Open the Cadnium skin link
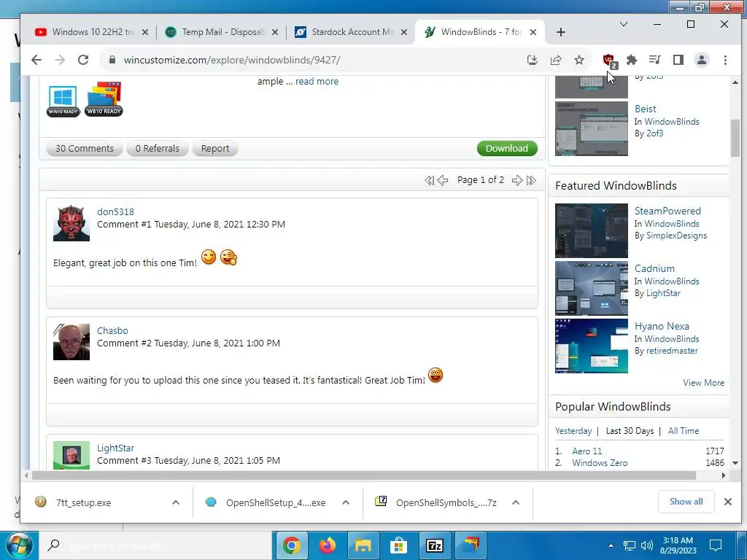Viewport: 747px width, 560px height. [654, 268]
